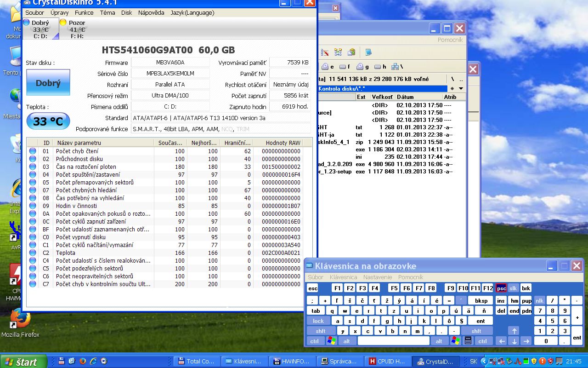
Task: Switch to Total Commander taskbar button
Action: tap(197, 362)
